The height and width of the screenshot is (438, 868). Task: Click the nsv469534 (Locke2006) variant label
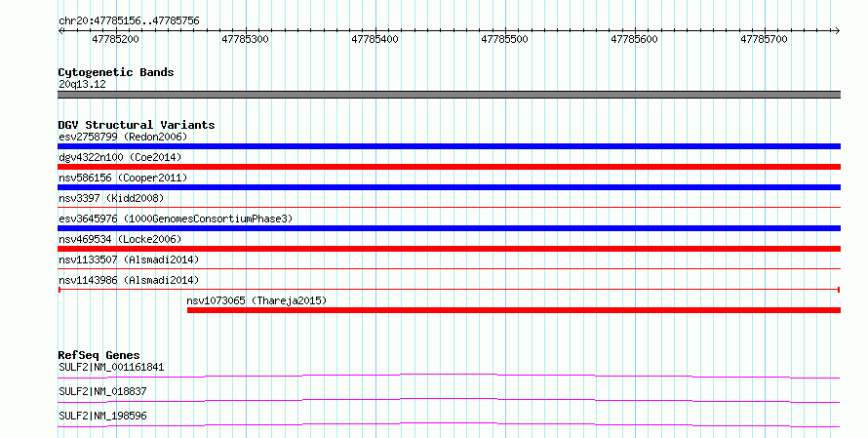[120, 239]
